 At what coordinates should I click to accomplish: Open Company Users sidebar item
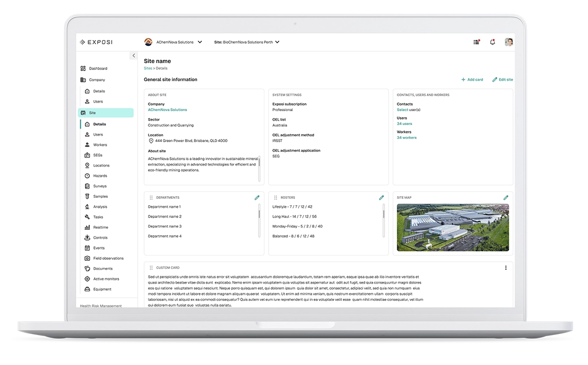click(x=94, y=102)
